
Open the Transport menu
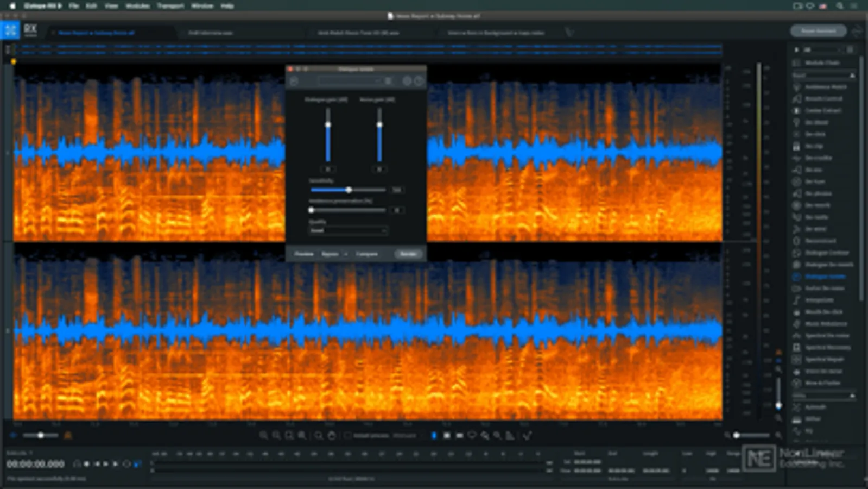pos(170,5)
